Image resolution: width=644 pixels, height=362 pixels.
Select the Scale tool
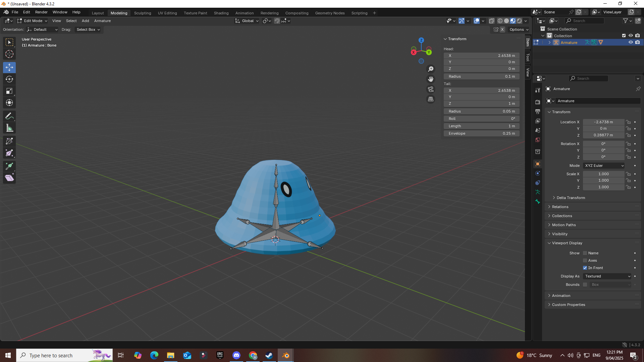coord(9,91)
